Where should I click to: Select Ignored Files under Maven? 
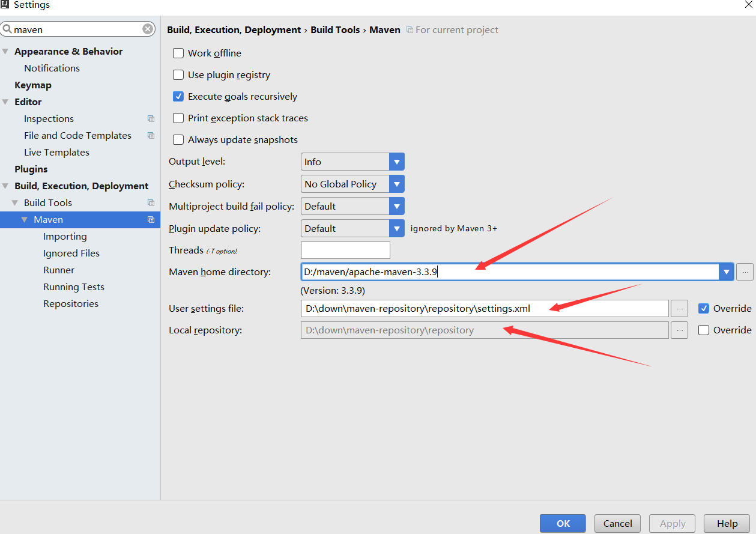[71, 253]
